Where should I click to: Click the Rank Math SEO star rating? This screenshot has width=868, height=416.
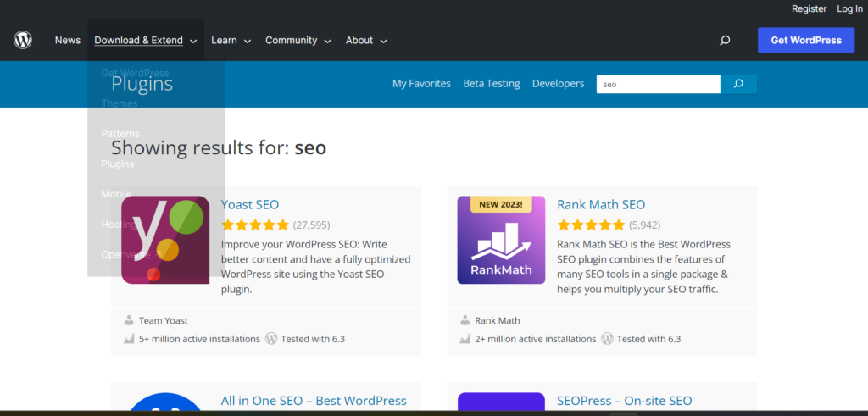pyautogui.click(x=591, y=225)
